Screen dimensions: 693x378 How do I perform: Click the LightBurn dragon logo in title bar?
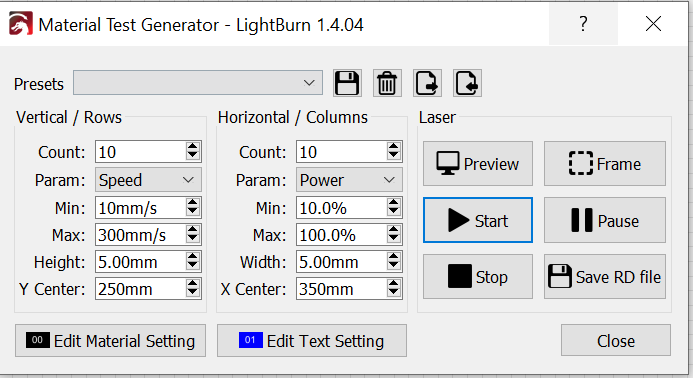(20, 24)
